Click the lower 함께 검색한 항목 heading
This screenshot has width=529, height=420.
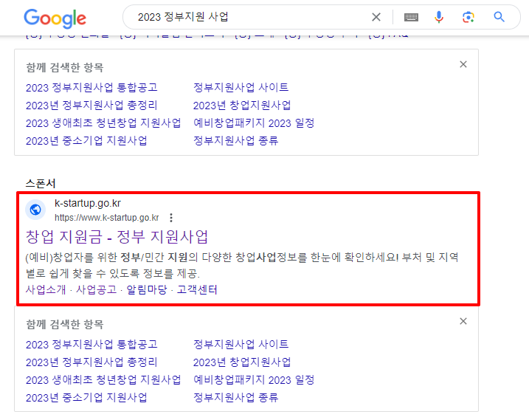(65, 325)
